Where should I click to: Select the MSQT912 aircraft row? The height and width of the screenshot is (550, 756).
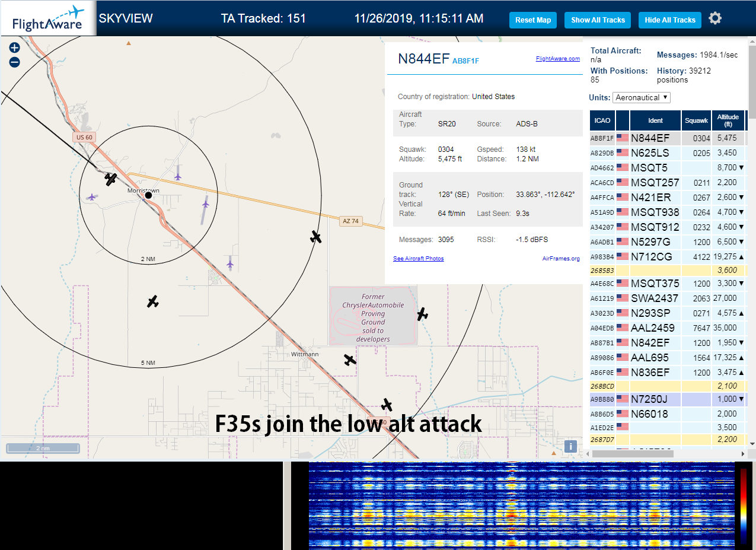pyautogui.click(x=667, y=227)
